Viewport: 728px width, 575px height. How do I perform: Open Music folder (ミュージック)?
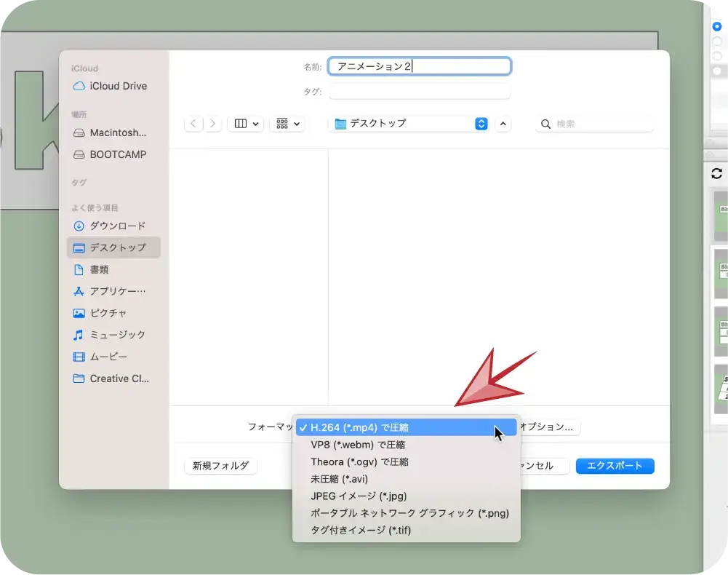click(117, 335)
